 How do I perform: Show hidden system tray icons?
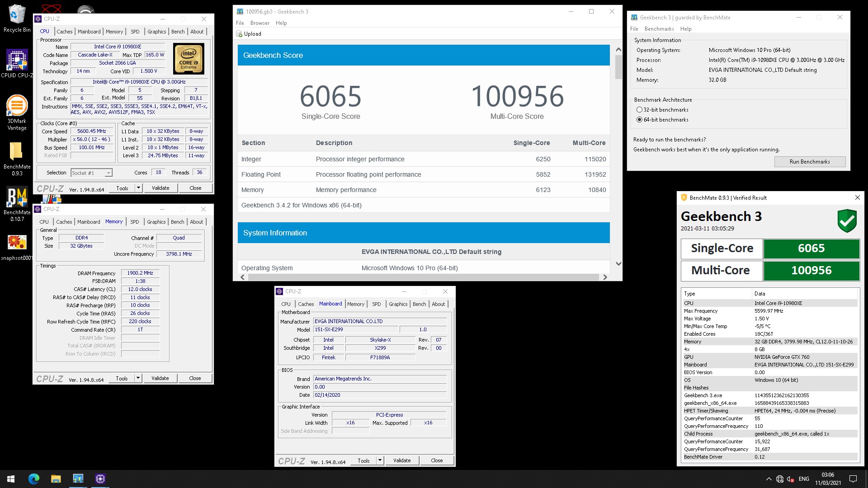point(769,479)
